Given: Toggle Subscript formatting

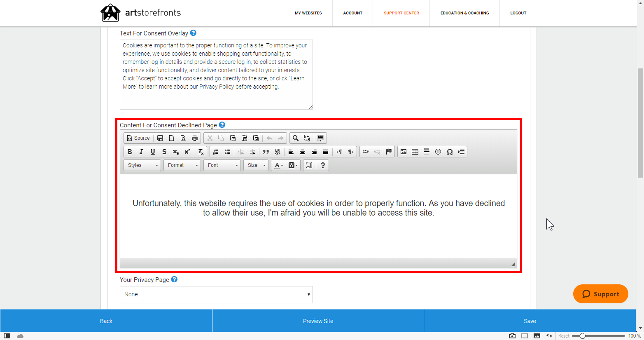Looking at the screenshot, I should (176, 152).
